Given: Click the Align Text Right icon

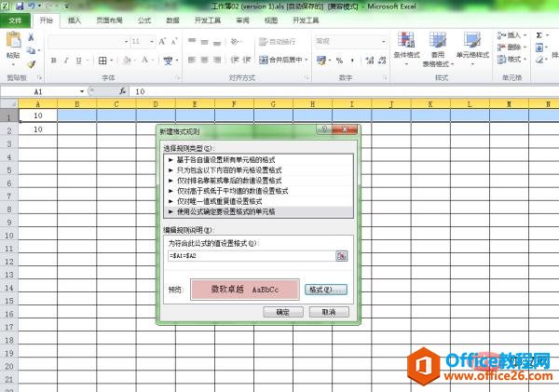Looking at the screenshot, I should (x=217, y=60).
